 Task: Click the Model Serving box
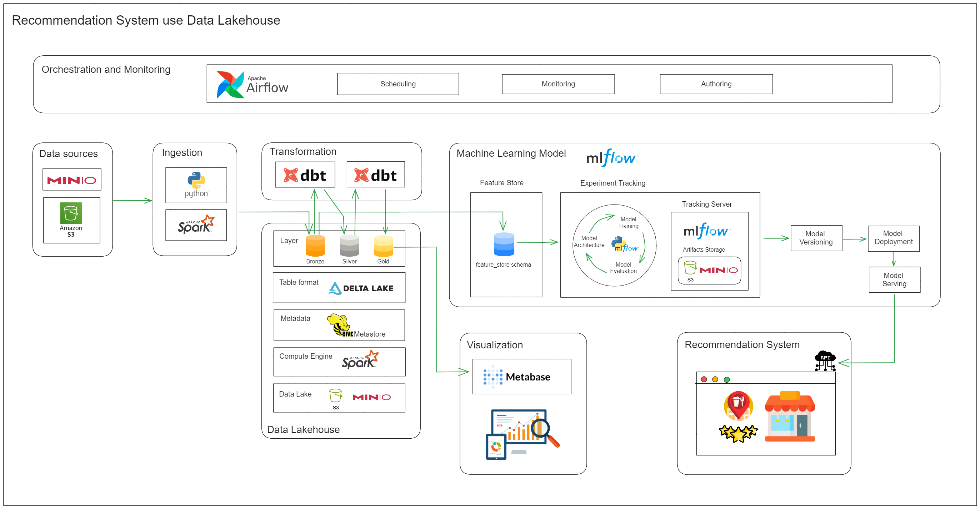(x=894, y=279)
